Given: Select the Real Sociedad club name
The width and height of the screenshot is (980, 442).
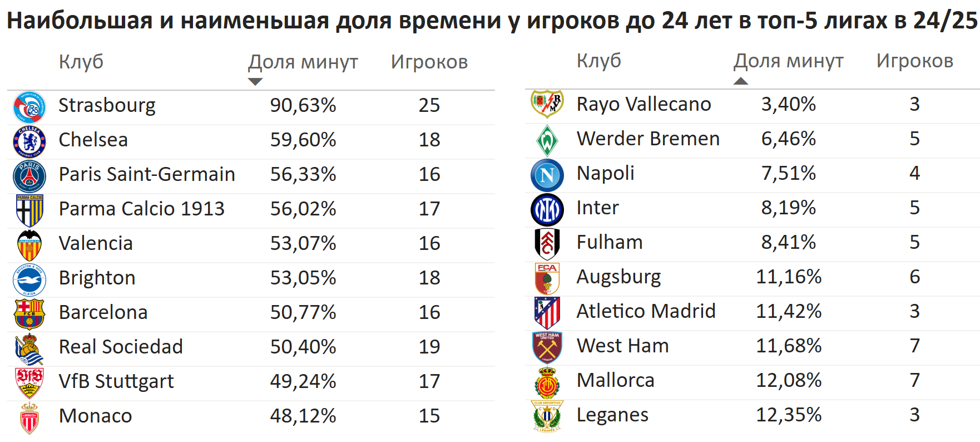Looking at the screenshot, I should 121,347.
